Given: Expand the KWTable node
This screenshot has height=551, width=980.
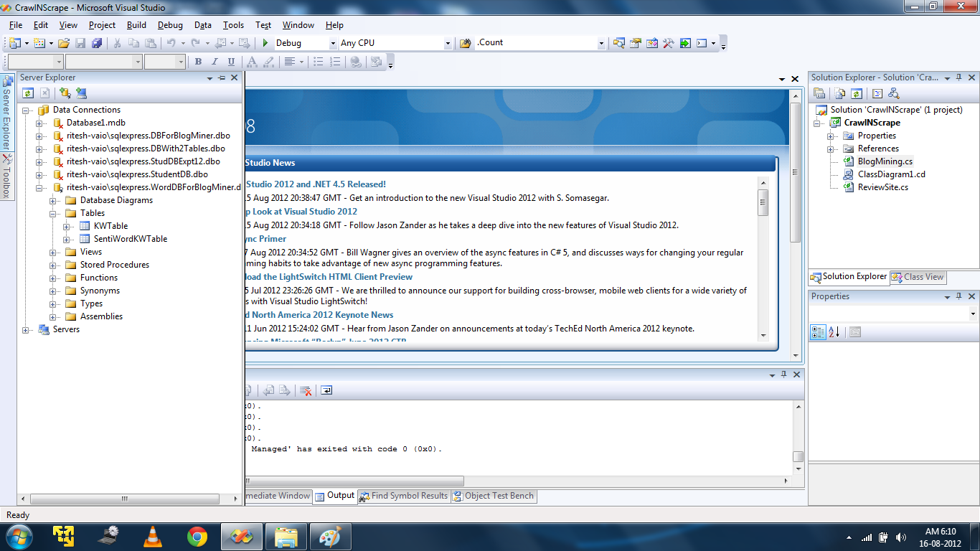Looking at the screenshot, I should pyautogui.click(x=67, y=226).
